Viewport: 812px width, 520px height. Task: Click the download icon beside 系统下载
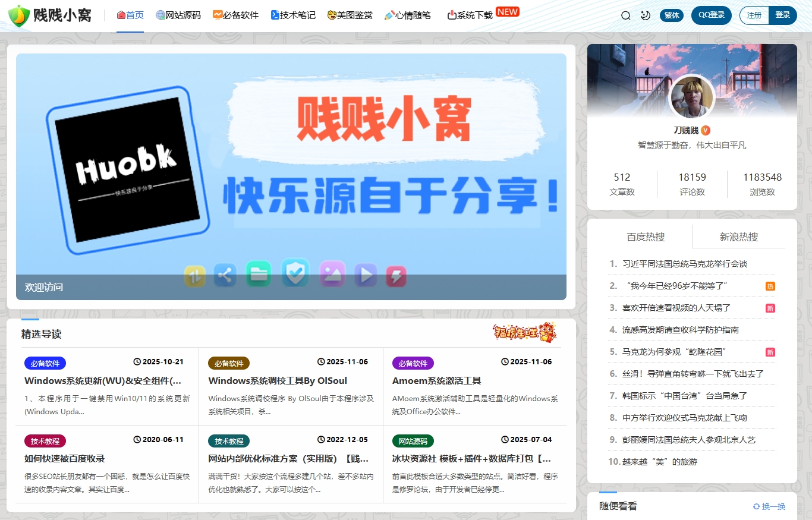[x=450, y=15]
